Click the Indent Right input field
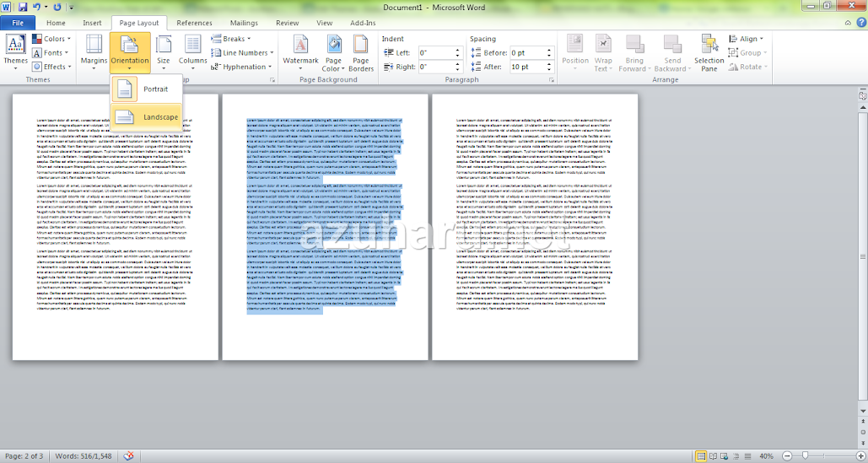Image resolution: width=868 pixels, height=463 pixels. pos(436,67)
